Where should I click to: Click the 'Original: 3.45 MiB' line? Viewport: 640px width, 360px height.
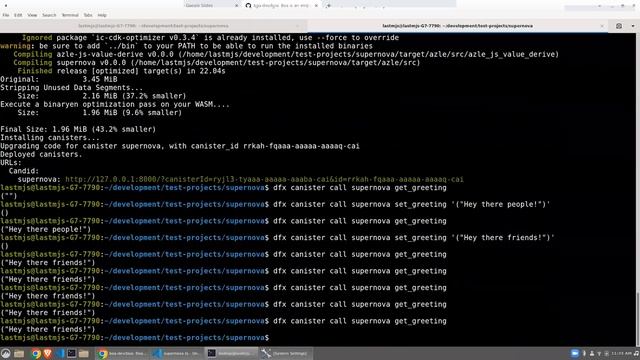pos(59,79)
